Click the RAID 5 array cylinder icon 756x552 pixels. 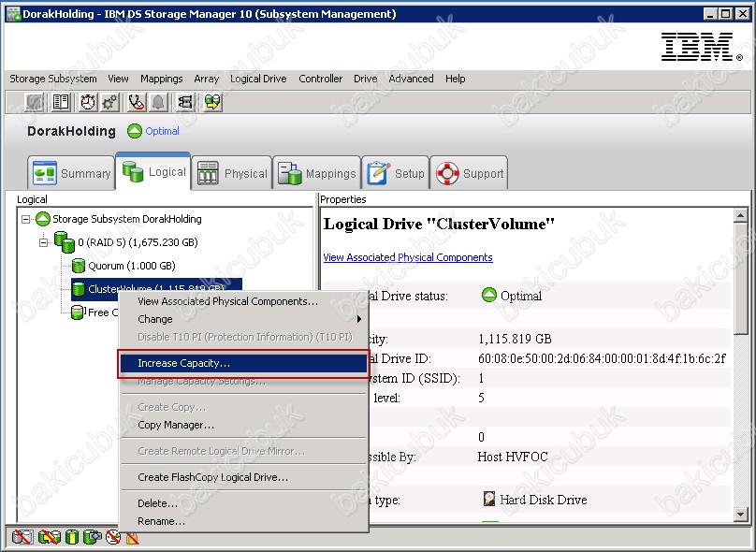click(65, 242)
